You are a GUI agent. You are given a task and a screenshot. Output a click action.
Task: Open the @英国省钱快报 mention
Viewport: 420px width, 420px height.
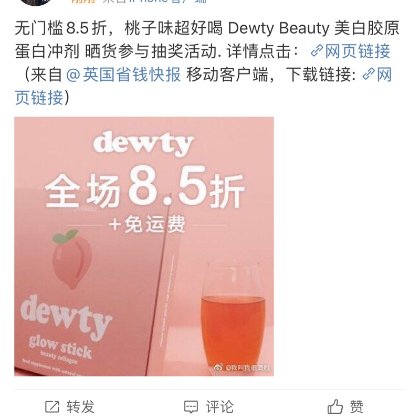[124, 74]
